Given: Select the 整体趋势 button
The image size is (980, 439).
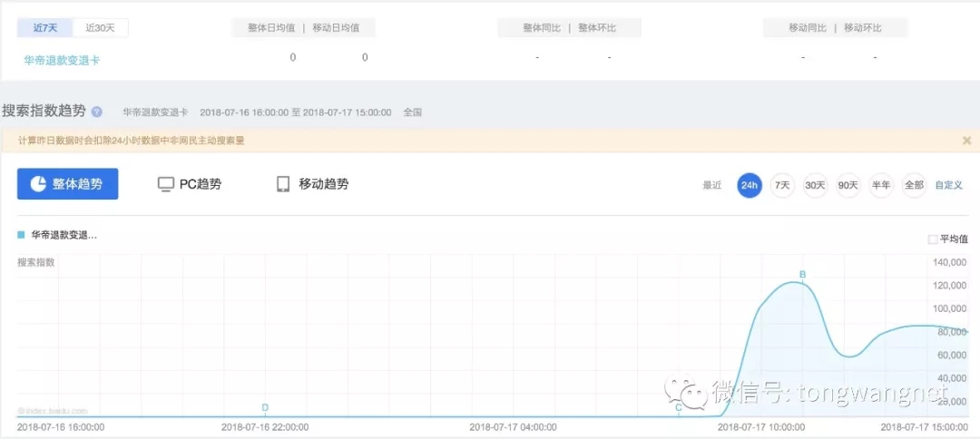Looking at the screenshot, I should (x=67, y=184).
